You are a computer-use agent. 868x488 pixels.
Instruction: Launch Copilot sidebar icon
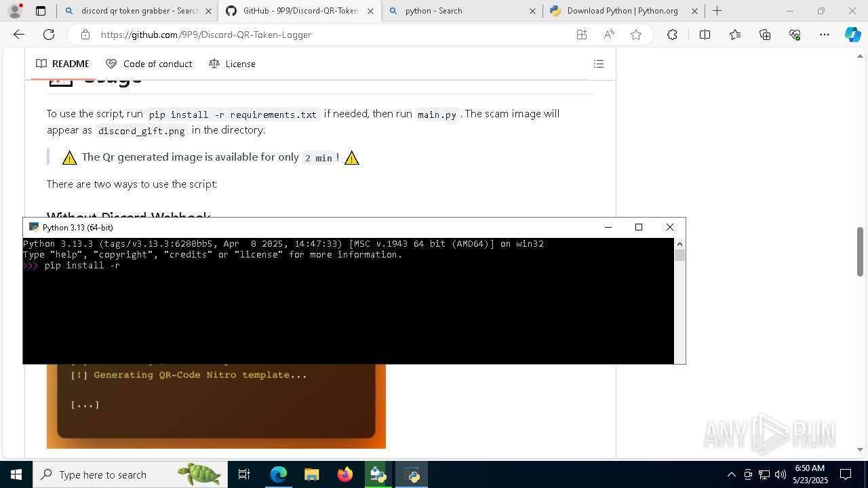(852, 35)
